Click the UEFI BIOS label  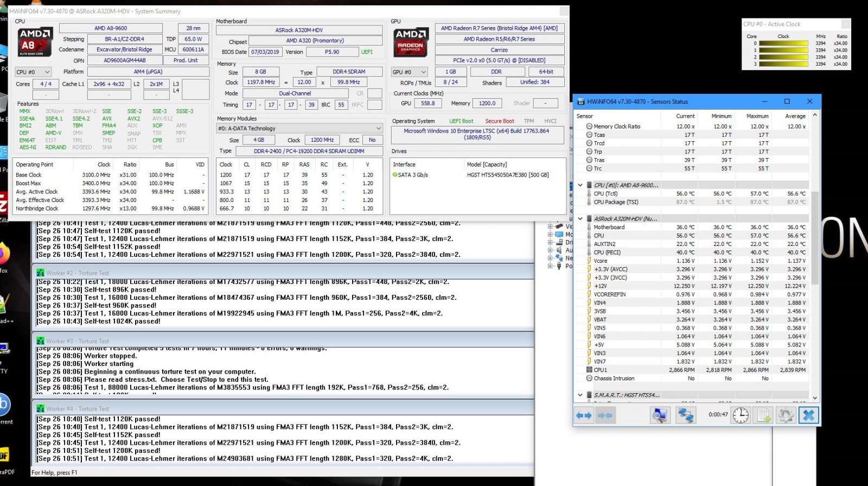[x=367, y=52]
